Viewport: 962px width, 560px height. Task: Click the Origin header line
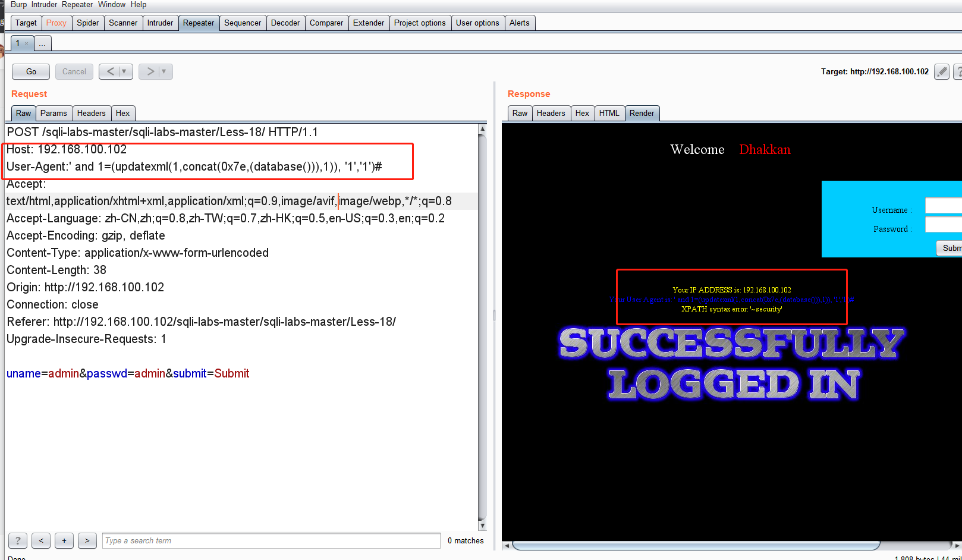tap(86, 287)
